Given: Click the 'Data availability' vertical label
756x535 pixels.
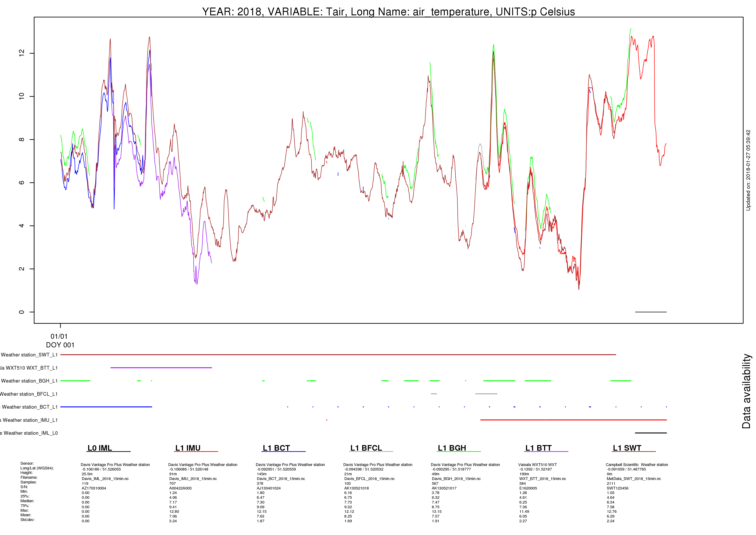Looking at the screenshot, I should point(746,391).
